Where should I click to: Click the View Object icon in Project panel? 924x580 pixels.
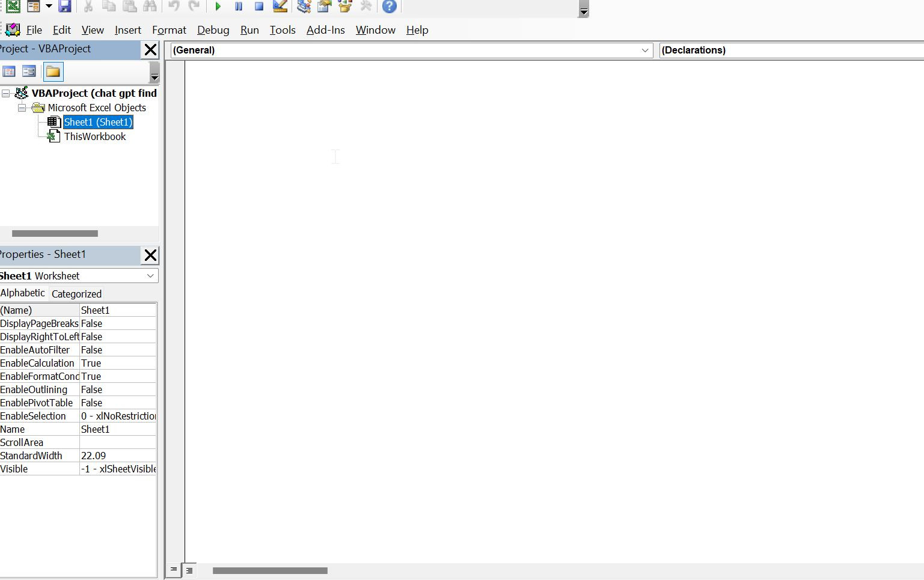point(29,72)
